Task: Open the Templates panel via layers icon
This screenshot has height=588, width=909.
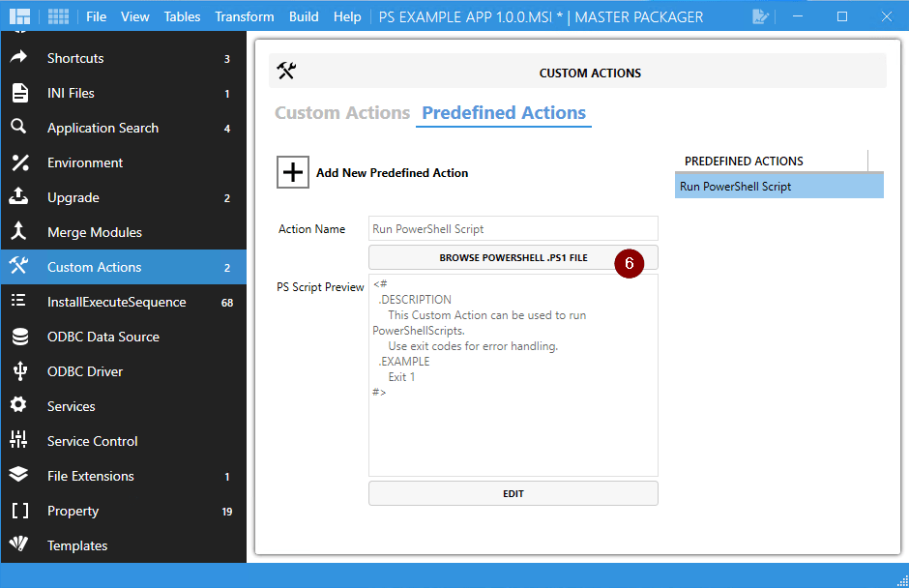Action: (25, 544)
